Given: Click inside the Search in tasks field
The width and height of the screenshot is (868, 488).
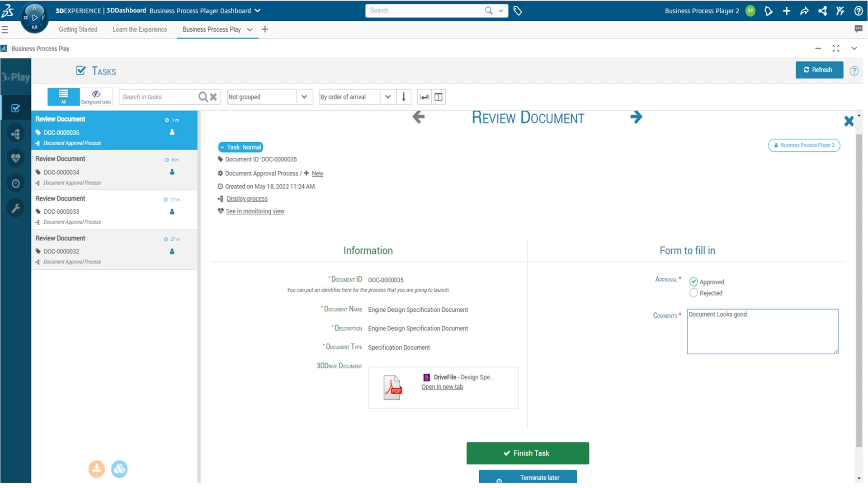Looking at the screenshot, I should 158,97.
